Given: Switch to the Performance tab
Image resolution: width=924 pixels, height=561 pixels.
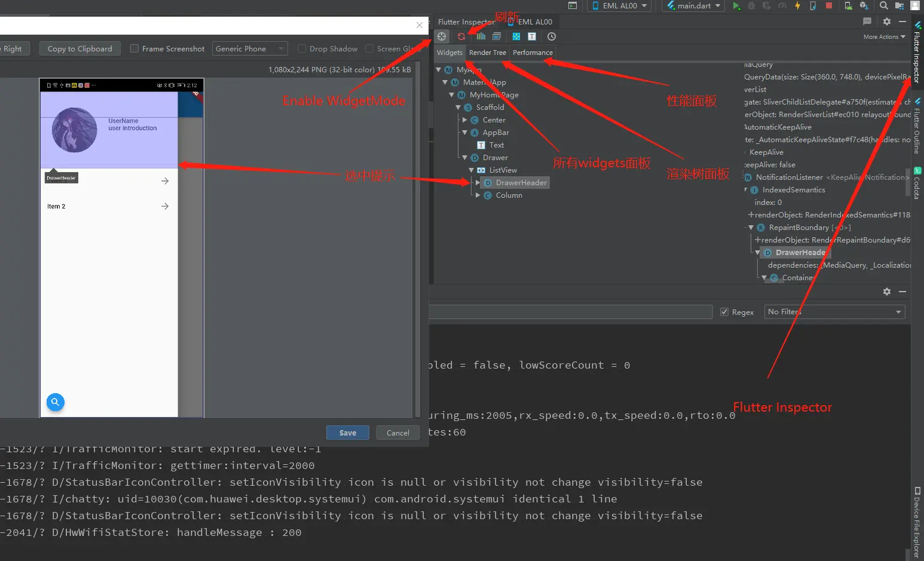Looking at the screenshot, I should click(x=533, y=53).
